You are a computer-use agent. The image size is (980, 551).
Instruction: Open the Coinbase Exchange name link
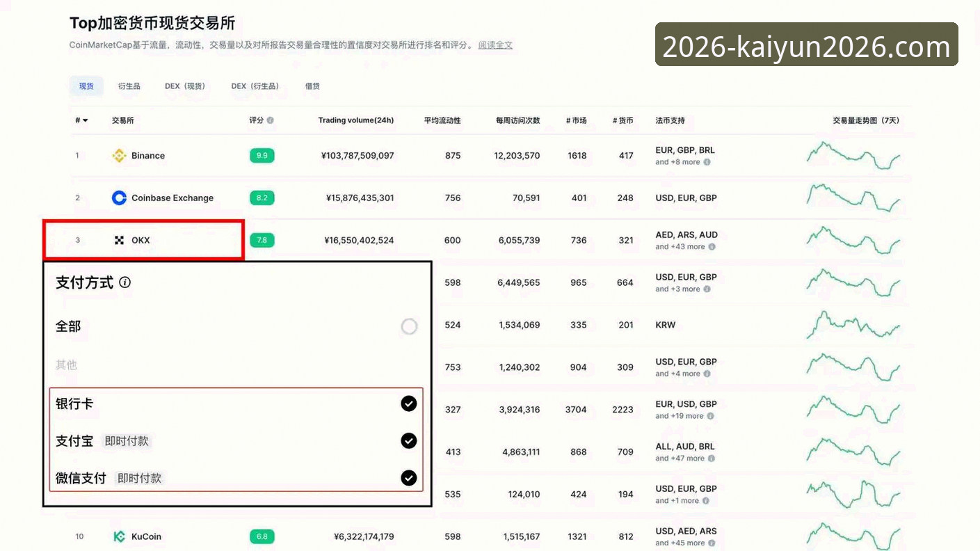point(172,198)
